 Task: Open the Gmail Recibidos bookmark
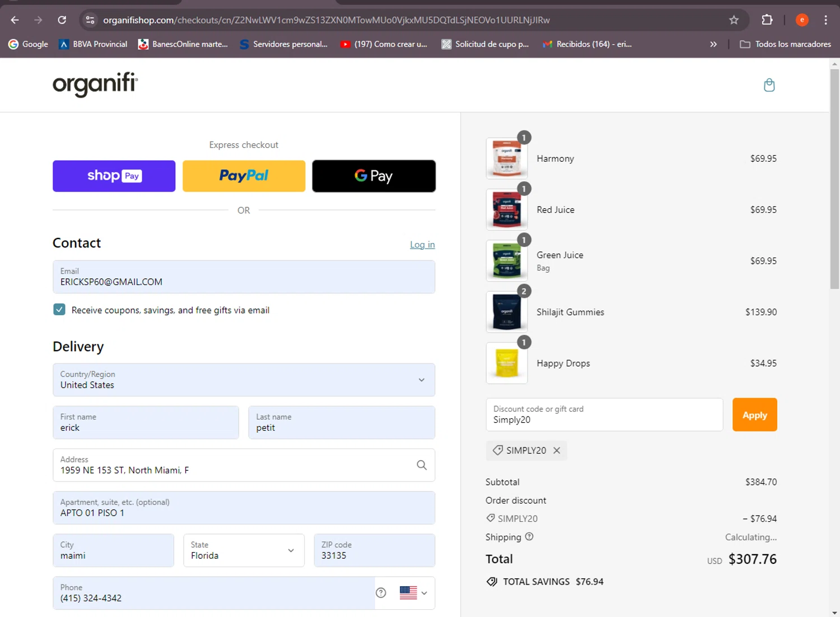point(587,44)
